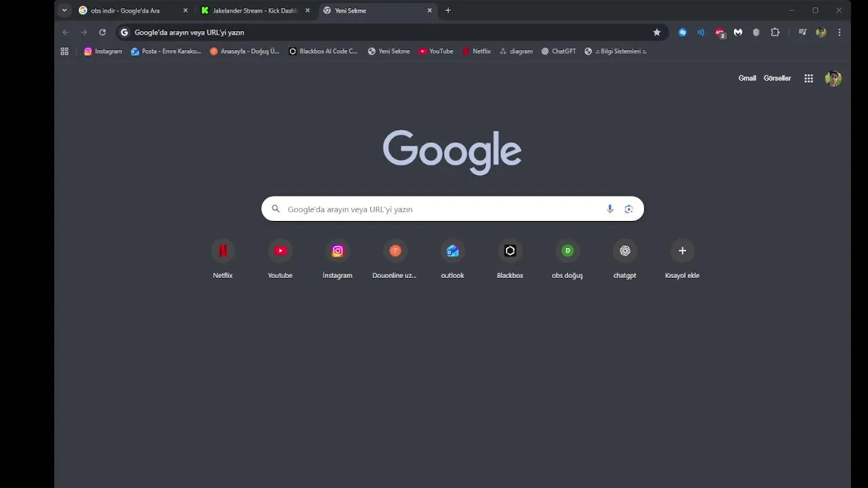Open the Extensions puzzle menu

[775, 32]
